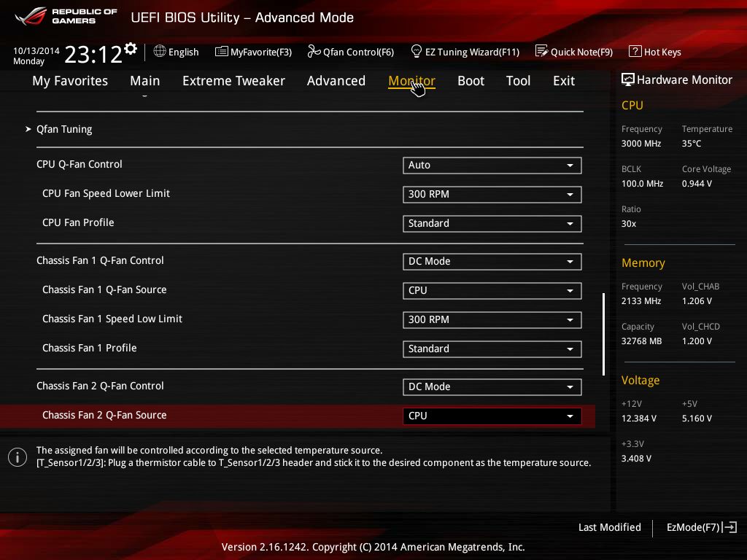
Task: Click the EzMode exit arrow icon
Action: [x=729, y=527]
